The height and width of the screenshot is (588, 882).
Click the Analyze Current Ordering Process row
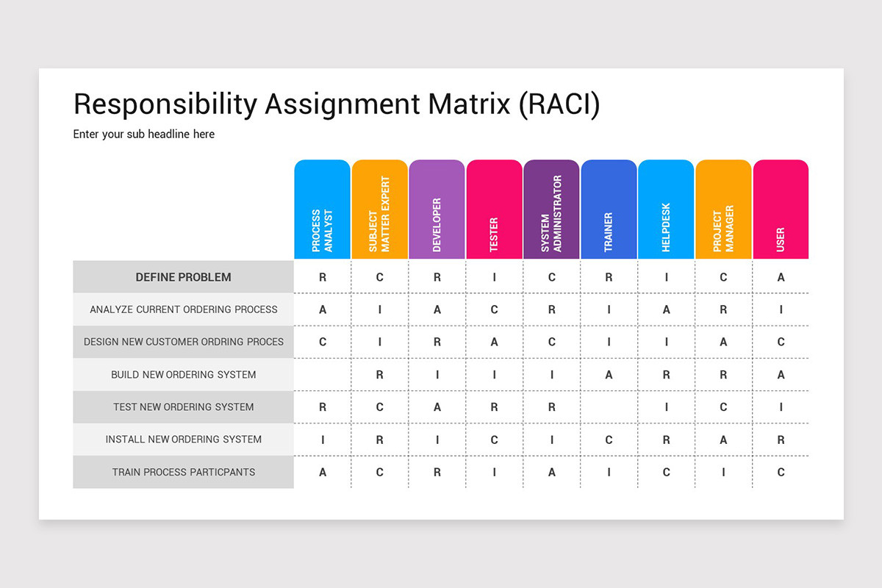(183, 309)
